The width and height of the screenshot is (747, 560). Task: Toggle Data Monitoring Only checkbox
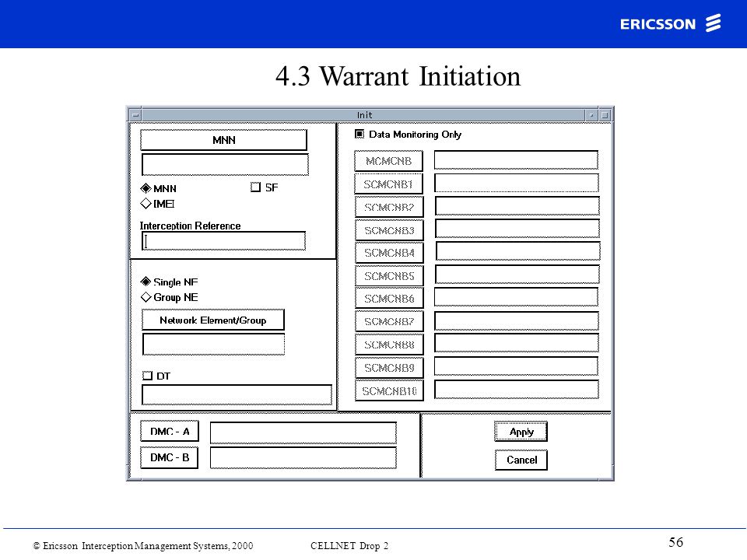pos(359,135)
